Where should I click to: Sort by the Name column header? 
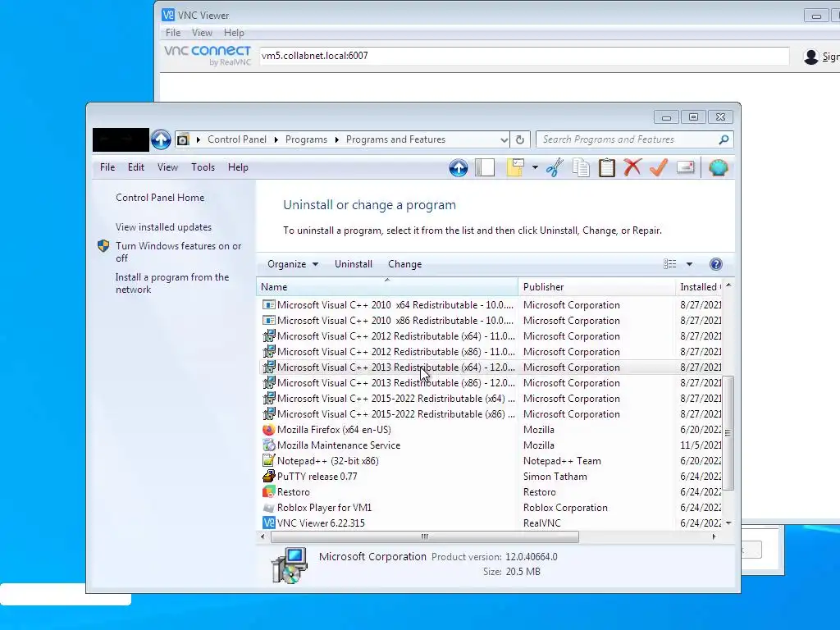[387, 286]
